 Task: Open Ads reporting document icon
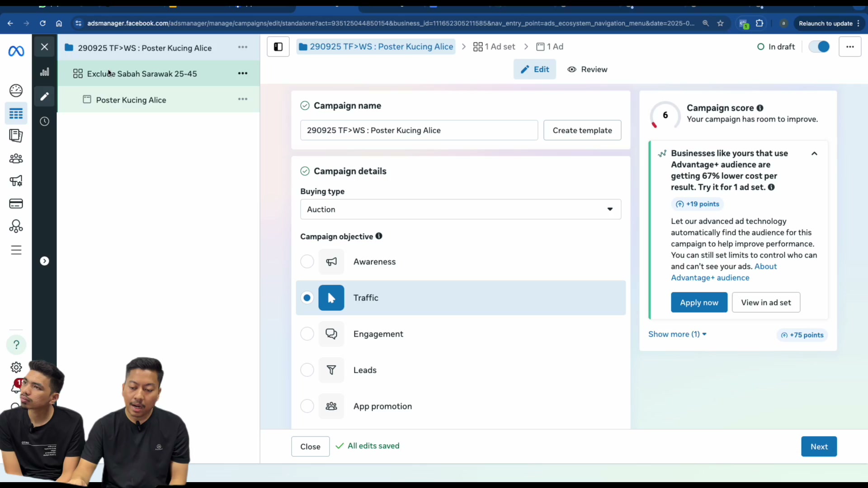(x=16, y=136)
